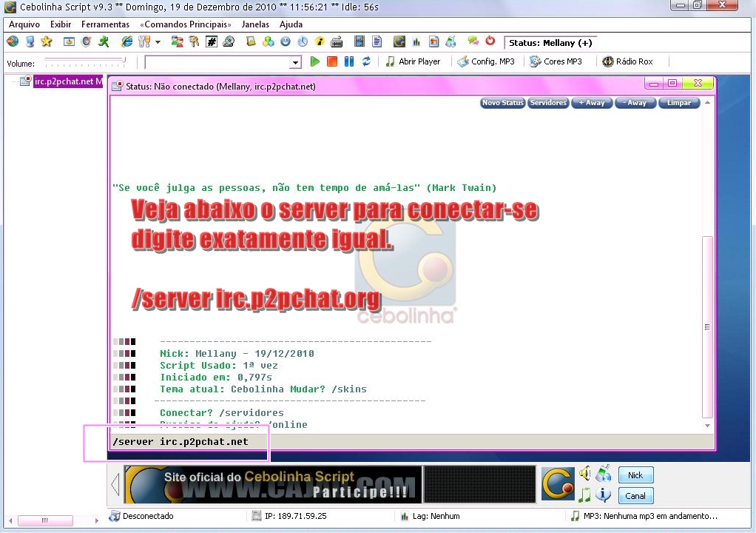Click the green music note icon near Canal

pos(585,495)
